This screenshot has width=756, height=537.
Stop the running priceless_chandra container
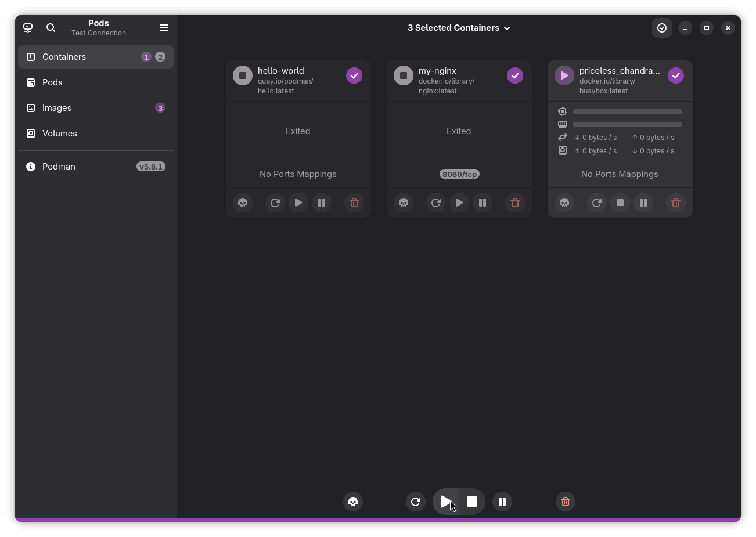click(x=620, y=203)
